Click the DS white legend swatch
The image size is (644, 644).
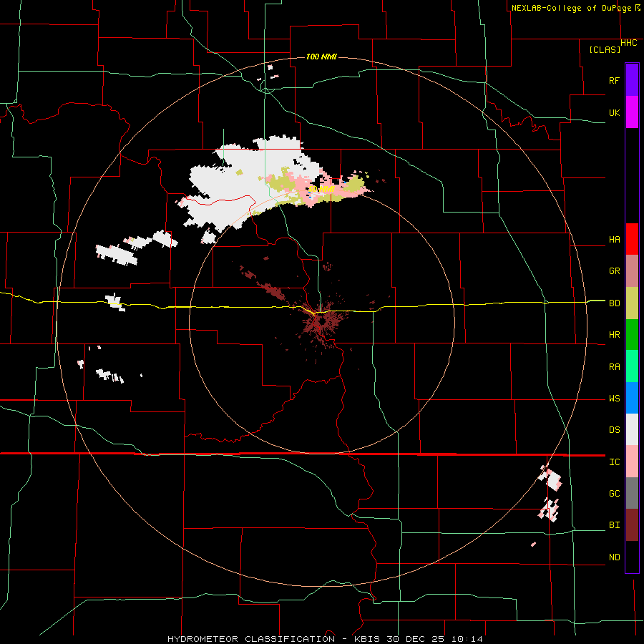point(632,429)
